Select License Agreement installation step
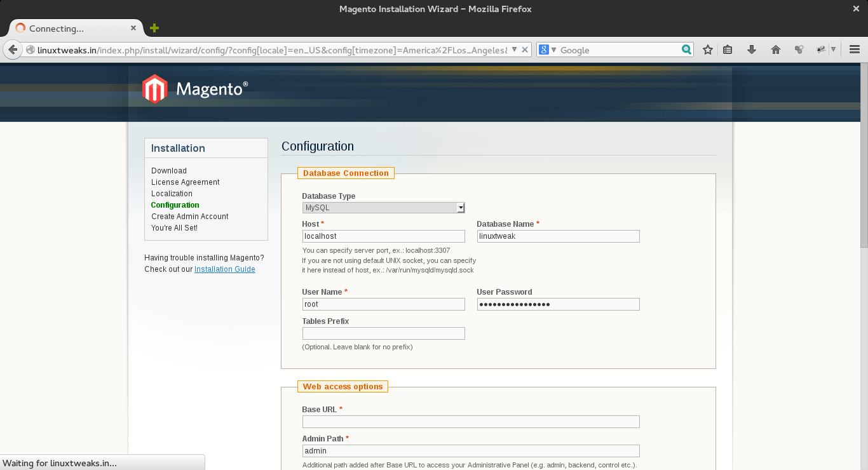Screen dimensions: 868x470 point(186,182)
